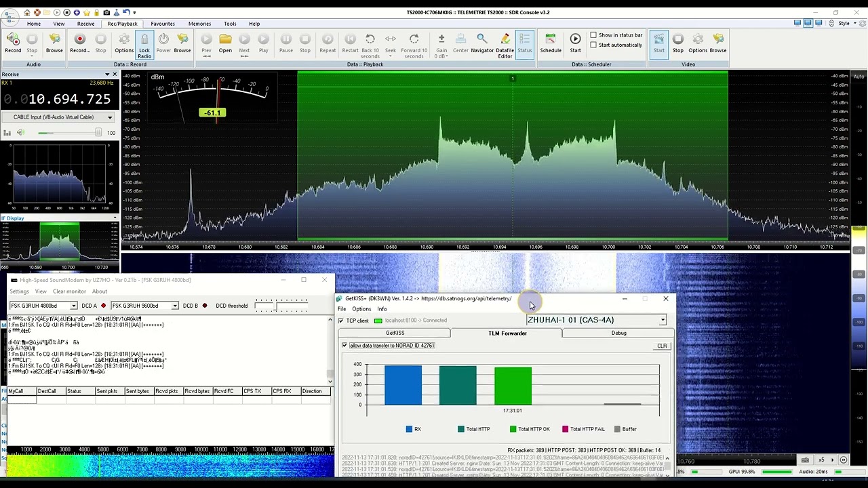Open the Favourites ribbon tab
The image size is (868, 488).
tap(163, 24)
